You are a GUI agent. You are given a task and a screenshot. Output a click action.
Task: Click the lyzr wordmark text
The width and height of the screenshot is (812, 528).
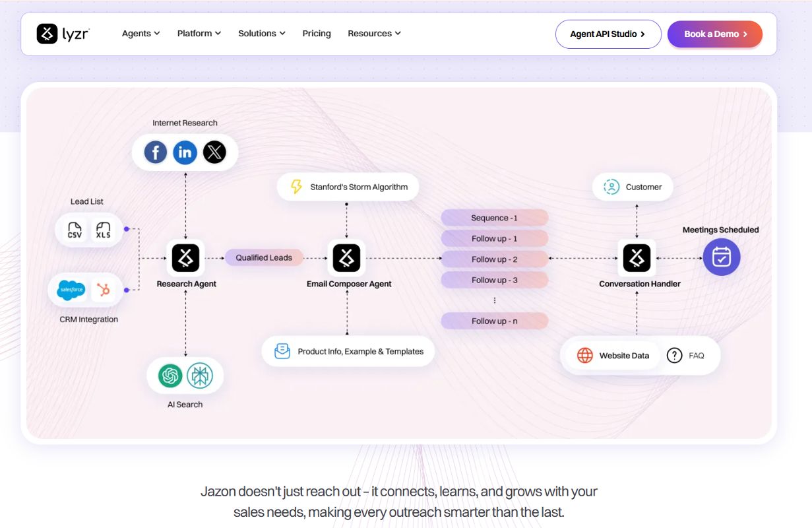[76, 33]
